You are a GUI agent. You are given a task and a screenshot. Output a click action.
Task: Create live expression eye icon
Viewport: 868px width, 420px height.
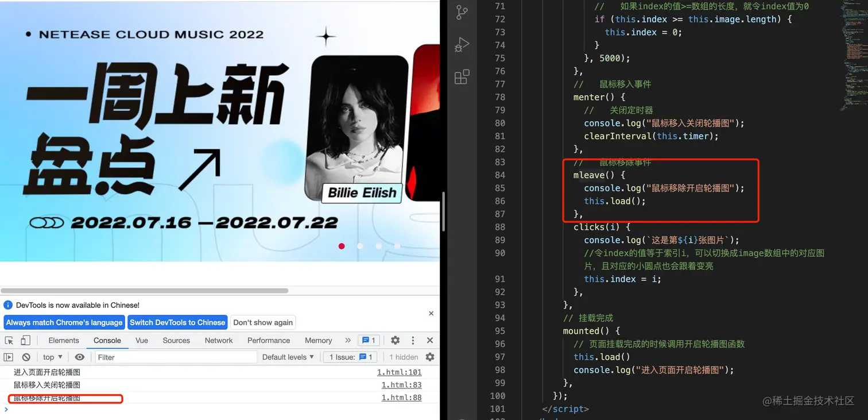coord(79,357)
